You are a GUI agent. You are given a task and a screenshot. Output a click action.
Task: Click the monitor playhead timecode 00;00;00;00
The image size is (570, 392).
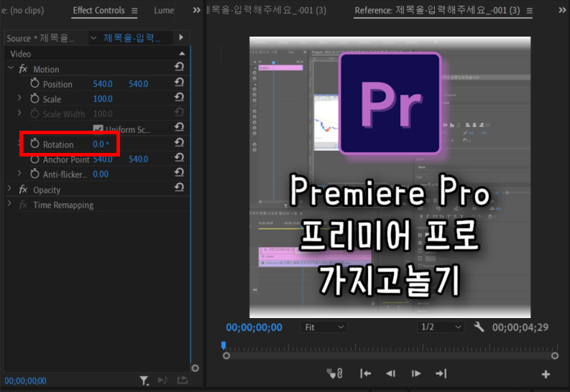(254, 327)
